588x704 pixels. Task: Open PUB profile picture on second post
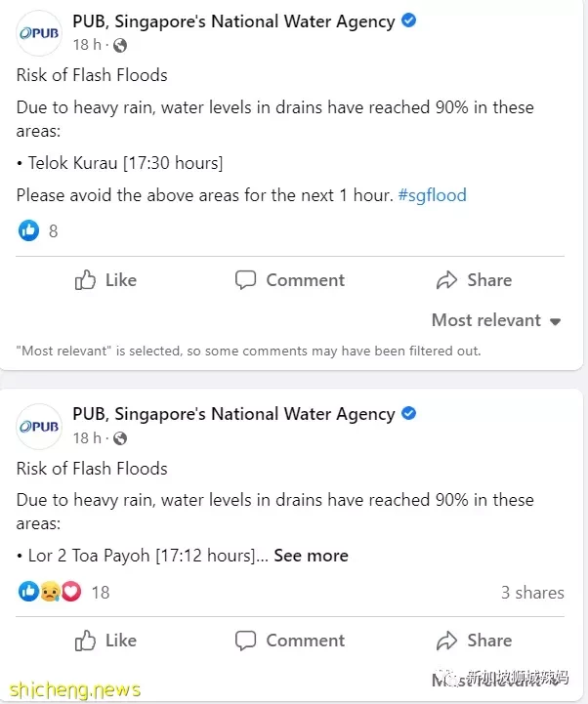(39, 426)
